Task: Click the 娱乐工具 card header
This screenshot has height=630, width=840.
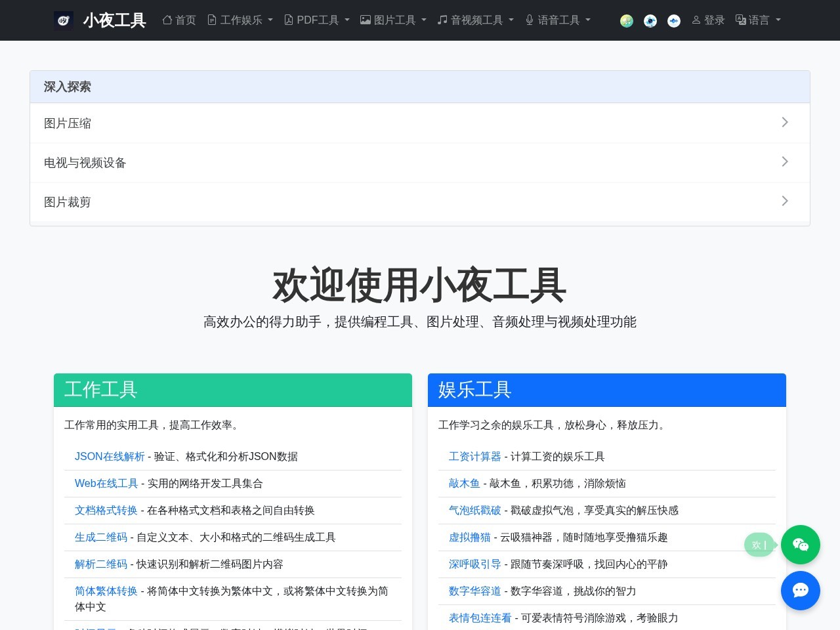Action: [x=607, y=390]
